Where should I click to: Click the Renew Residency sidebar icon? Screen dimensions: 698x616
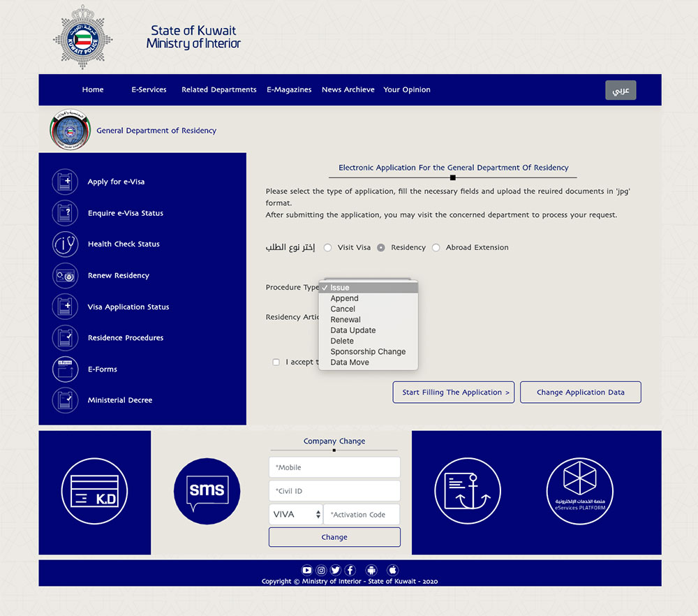65,276
